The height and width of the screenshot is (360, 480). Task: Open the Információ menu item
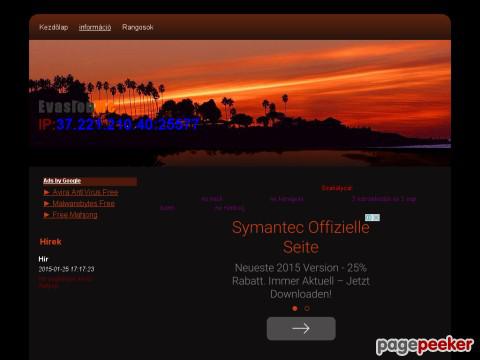95,27
